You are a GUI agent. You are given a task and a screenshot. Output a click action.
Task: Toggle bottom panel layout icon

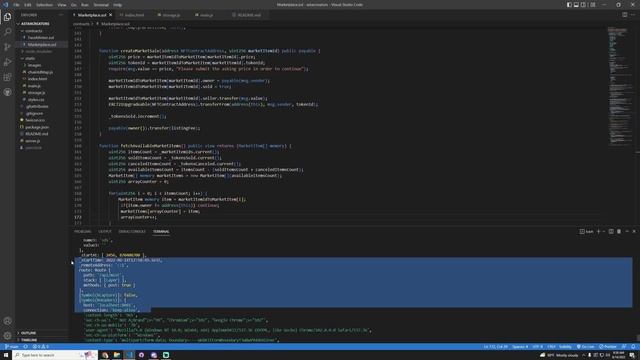click(x=576, y=5)
